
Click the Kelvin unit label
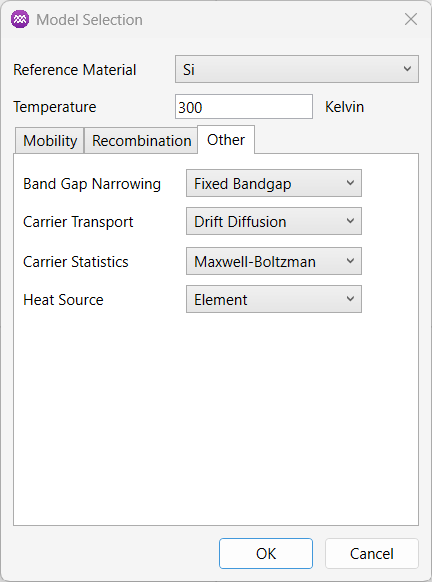344,107
